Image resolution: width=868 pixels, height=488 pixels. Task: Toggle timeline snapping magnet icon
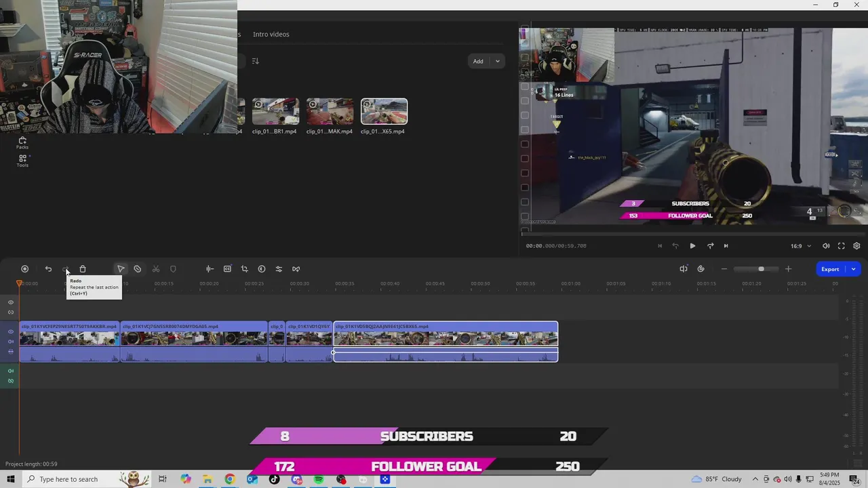(x=701, y=269)
